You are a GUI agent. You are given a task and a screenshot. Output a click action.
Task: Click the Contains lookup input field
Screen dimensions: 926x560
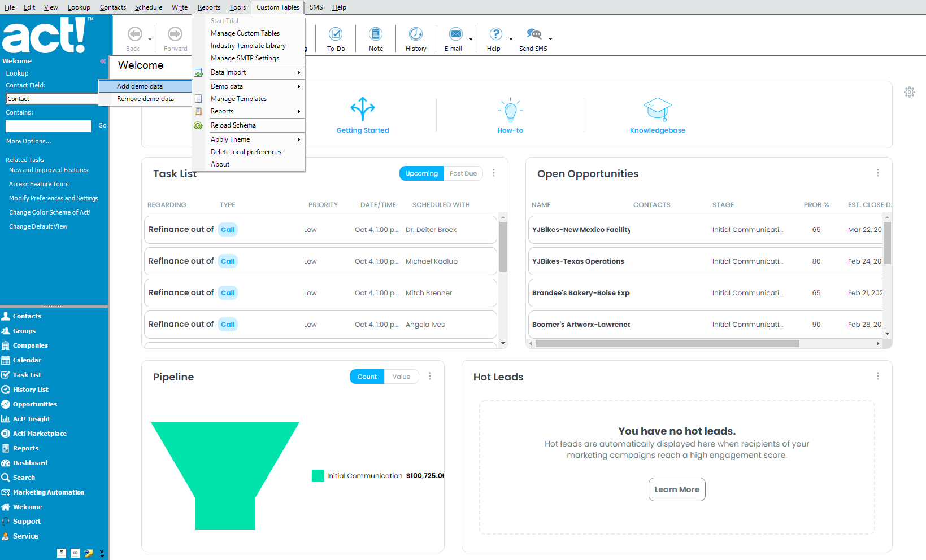click(x=48, y=126)
